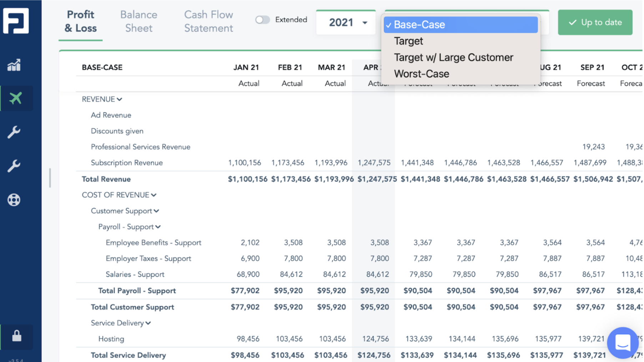
Task: Choose Target w/ Large Customer scenario
Action: pos(453,57)
